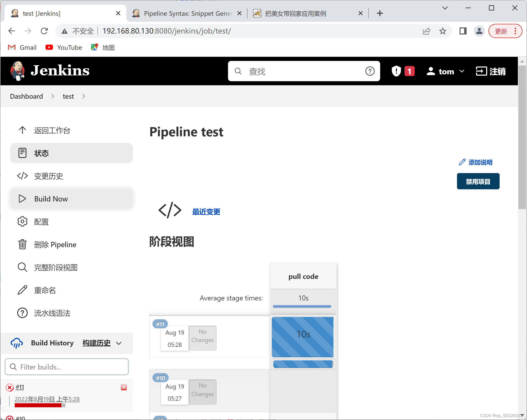Expand the tom user dropdown
The height and width of the screenshot is (420, 527).
[x=462, y=71]
